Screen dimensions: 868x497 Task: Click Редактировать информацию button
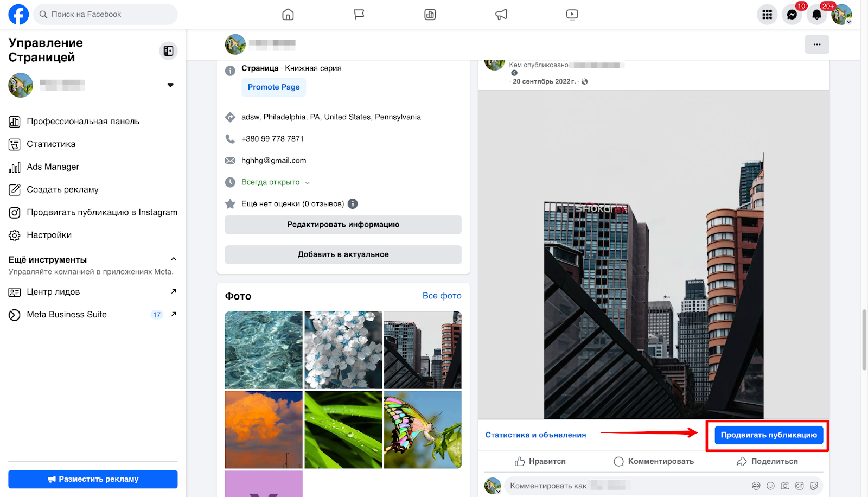click(x=343, y=225)
